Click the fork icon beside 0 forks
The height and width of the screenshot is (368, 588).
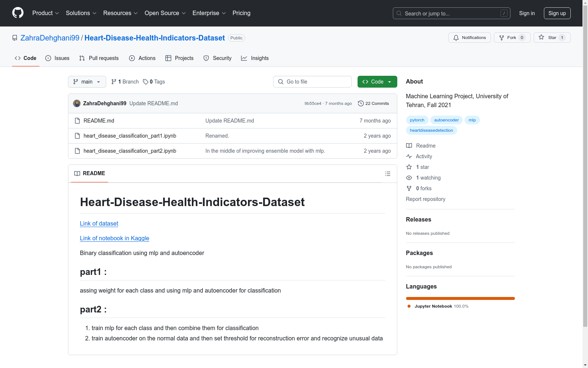point(409,188)
